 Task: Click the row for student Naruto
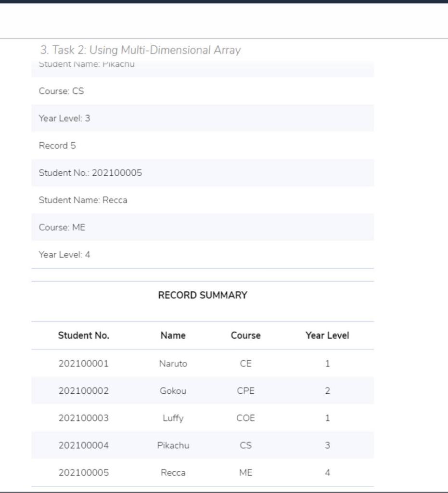[x=203, y=363]
